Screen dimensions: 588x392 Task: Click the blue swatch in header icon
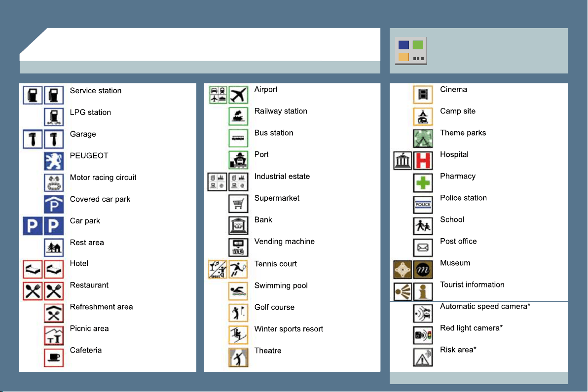click(x=404, y=45)
